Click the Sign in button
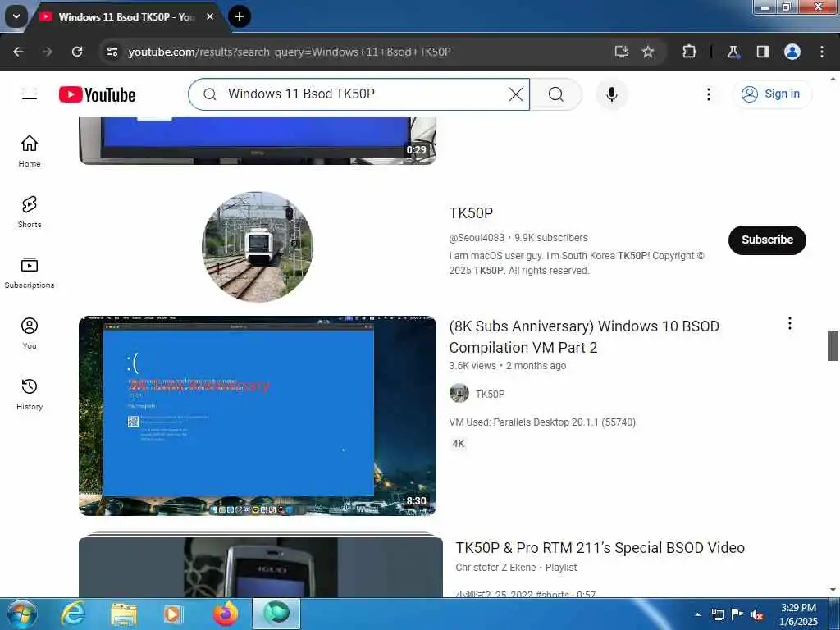The image size is (840, 630). 772,94
